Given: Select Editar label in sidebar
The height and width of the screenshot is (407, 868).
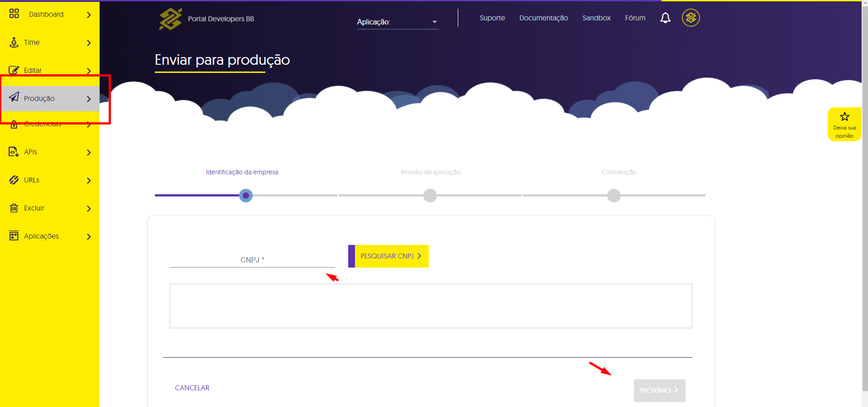Looking at the screenshot, I should click(x=33, y=71).
